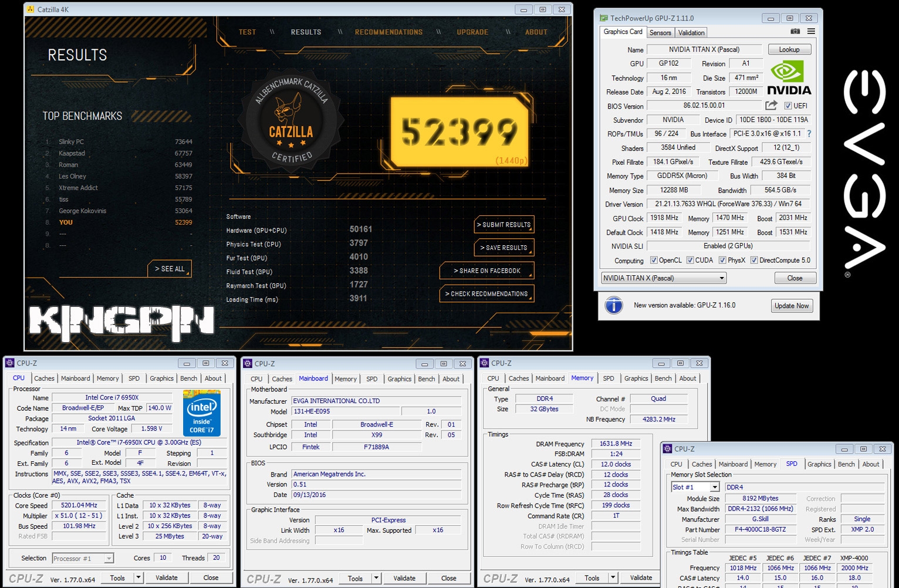Expand Tools dropdown arrow in Mainboard window
The width and height of the screenshot is (899, 588).
point(376,578)
